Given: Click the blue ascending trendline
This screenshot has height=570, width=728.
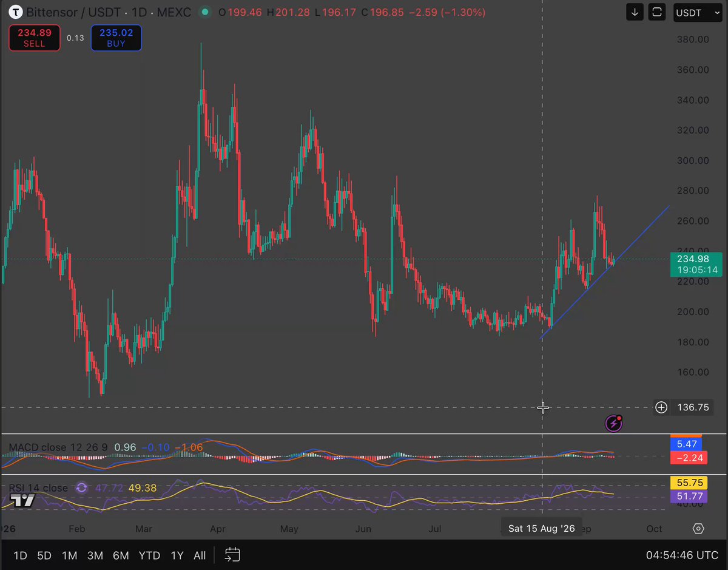Looking at the screenshot, I should [x=604, y=272].
